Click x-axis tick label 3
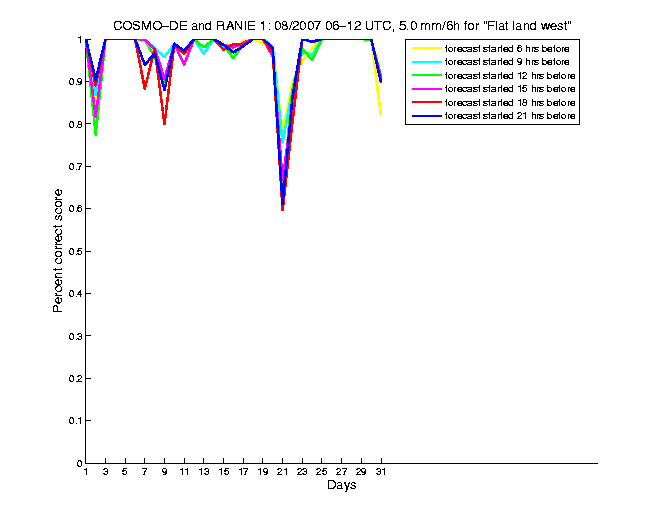 tap(105, 472)
